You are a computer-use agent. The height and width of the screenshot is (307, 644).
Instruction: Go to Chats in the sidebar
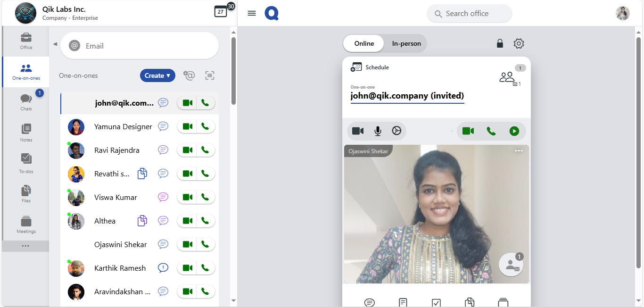[x=26, y=101]
